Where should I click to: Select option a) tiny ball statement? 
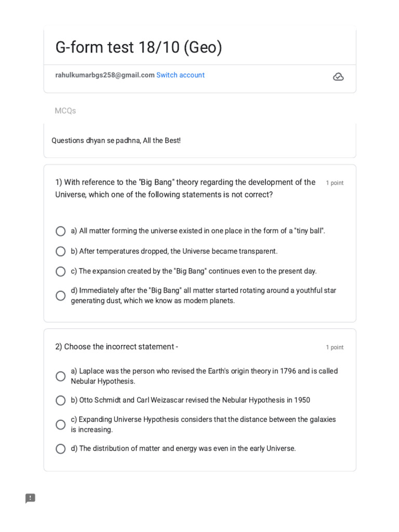pos(61,231)
